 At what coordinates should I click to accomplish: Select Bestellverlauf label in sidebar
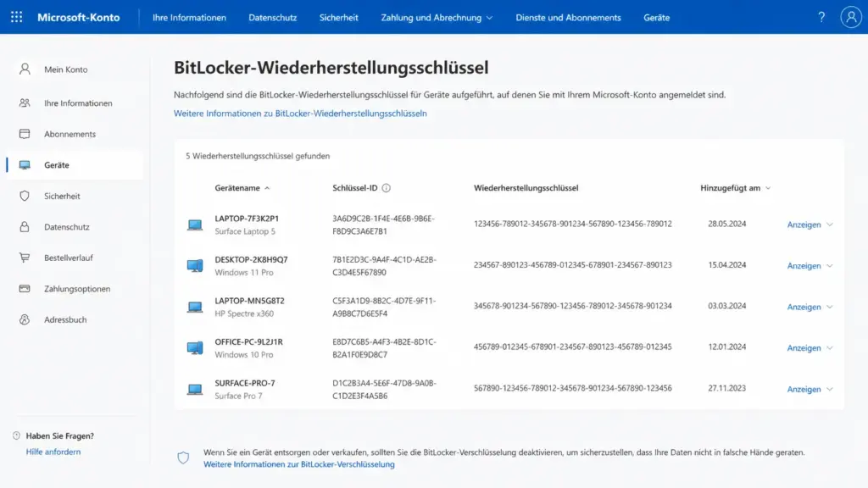coord(69,258)
